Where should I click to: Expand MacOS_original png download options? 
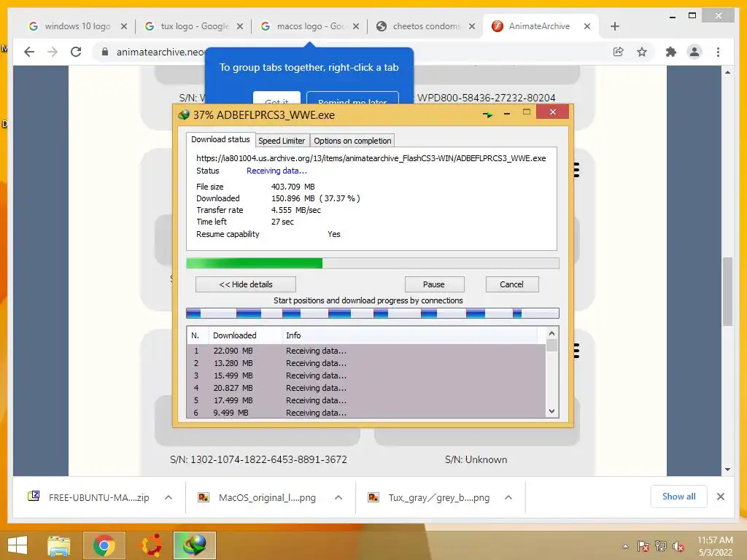(338, 497)
